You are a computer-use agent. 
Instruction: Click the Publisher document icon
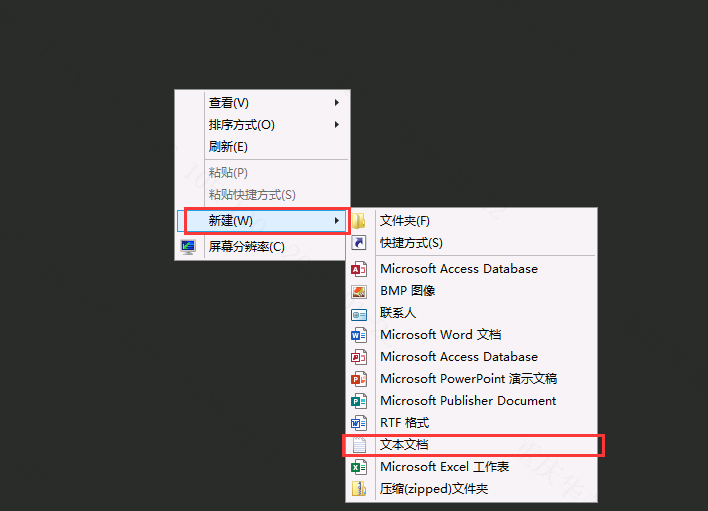(x=359, y=401)
